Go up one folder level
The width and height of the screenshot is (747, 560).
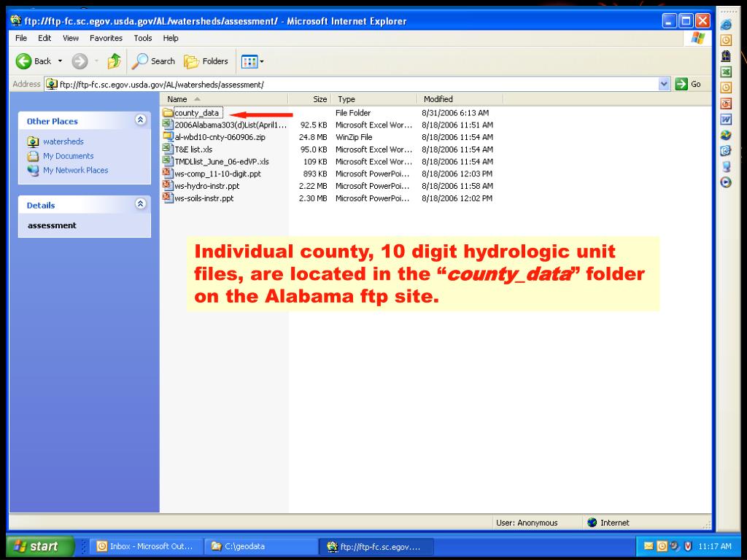114,61
